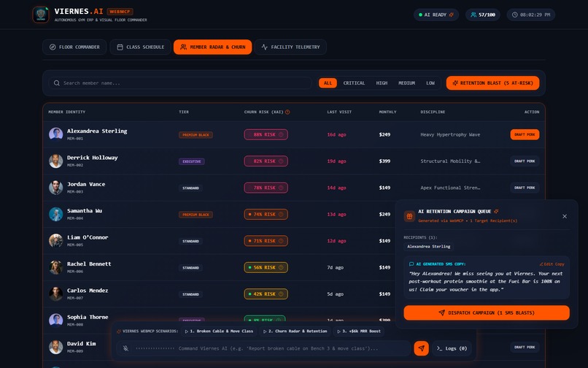Draft perk for David Kim
Image resolution: width=588 pixels, height=368 pixels.
tap(525, 348)
